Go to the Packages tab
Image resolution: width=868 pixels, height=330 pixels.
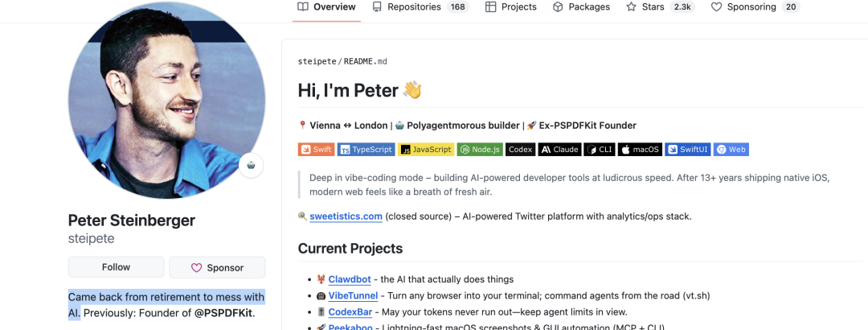583,7
